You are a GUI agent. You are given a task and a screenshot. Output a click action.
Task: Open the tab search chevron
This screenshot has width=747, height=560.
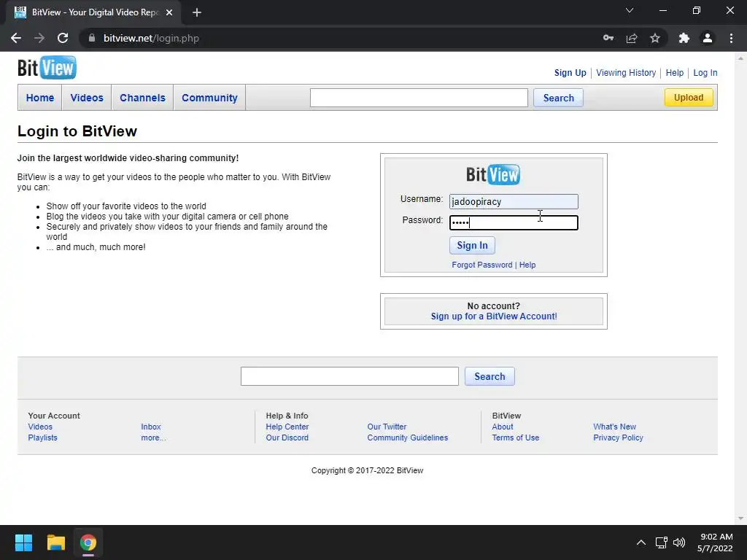pyautogui.click(x=630, y=10)
